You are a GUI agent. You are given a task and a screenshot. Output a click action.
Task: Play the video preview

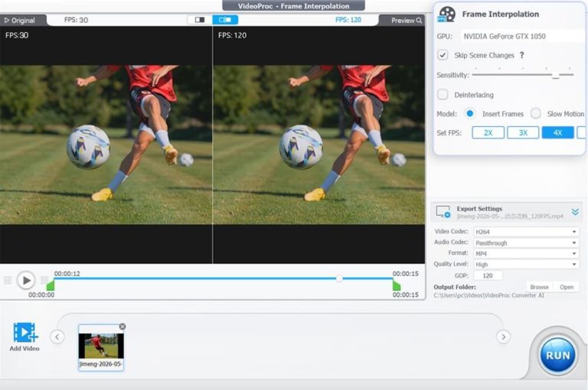coord(26,280)
